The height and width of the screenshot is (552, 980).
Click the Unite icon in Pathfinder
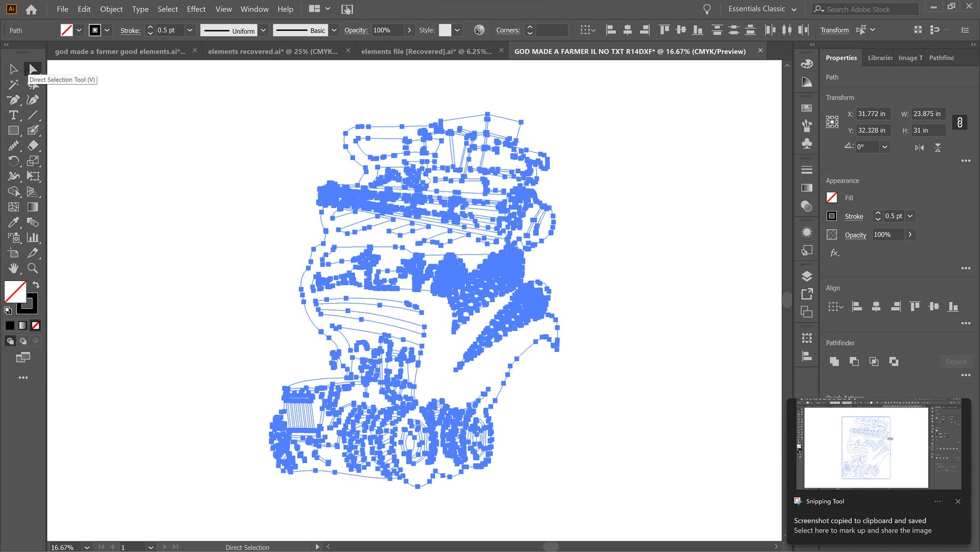pyautogui.click(x=834, y=361)
